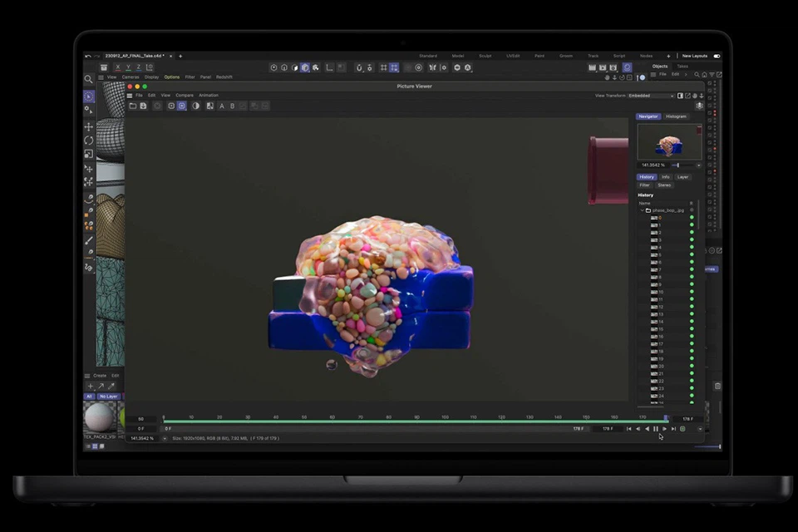Toggle green status dot for history frame 0
The height and width of the screenshot is (532, 798).
[692, 218]
